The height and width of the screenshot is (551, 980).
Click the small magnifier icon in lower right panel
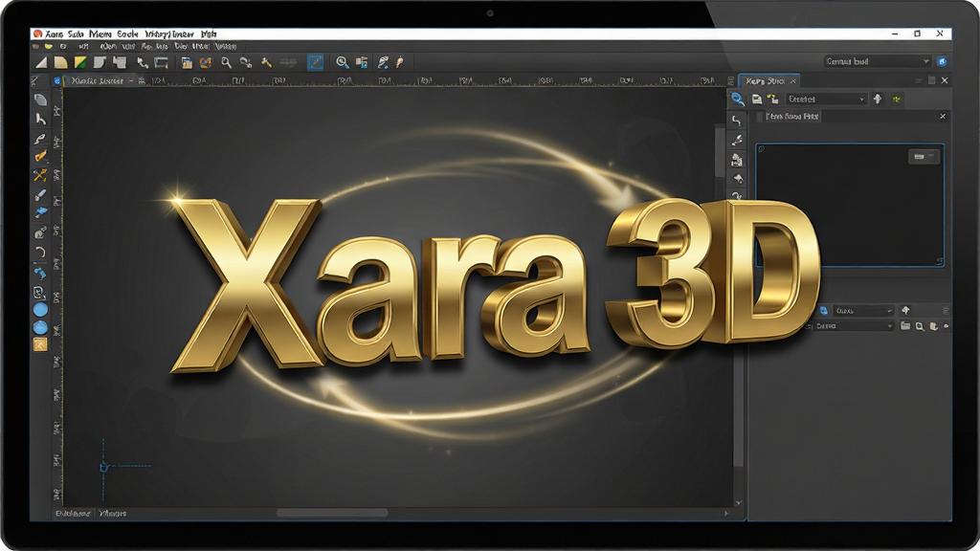click(920, 327)
